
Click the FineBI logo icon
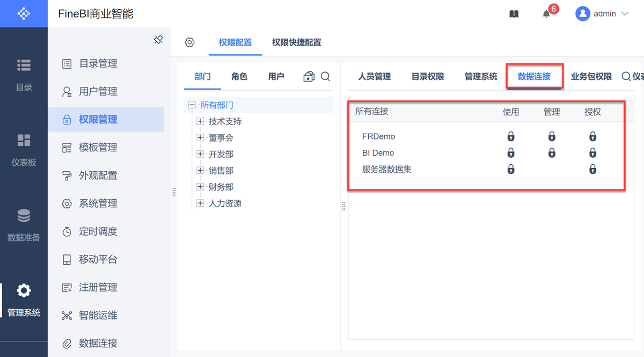coord(24,13)
